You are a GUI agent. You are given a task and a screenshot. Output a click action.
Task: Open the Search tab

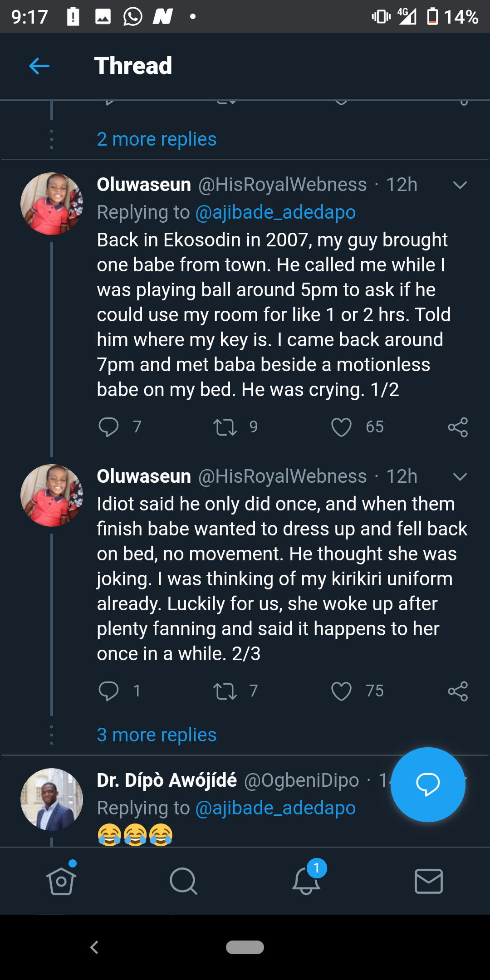(183, 881)
